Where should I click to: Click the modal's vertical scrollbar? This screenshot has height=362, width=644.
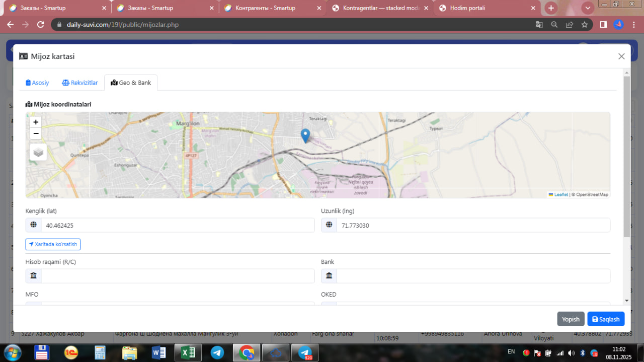pos(626,156)
